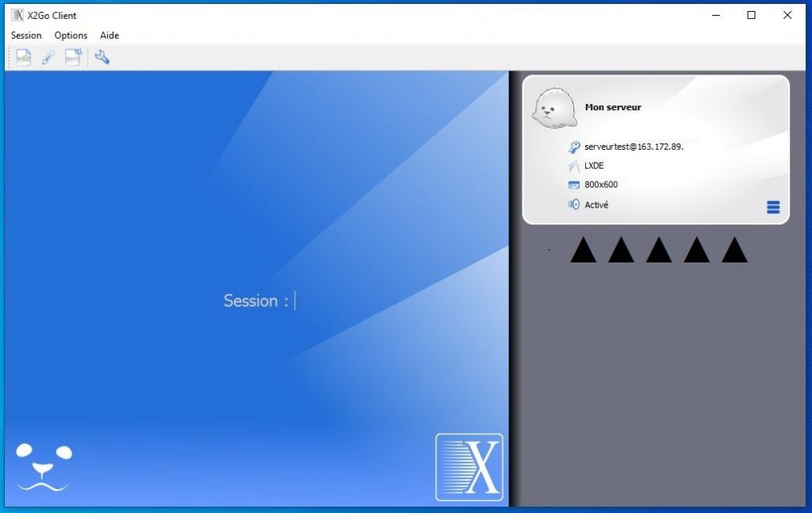Open the session card hamburger menu

[x=773, y=207]
